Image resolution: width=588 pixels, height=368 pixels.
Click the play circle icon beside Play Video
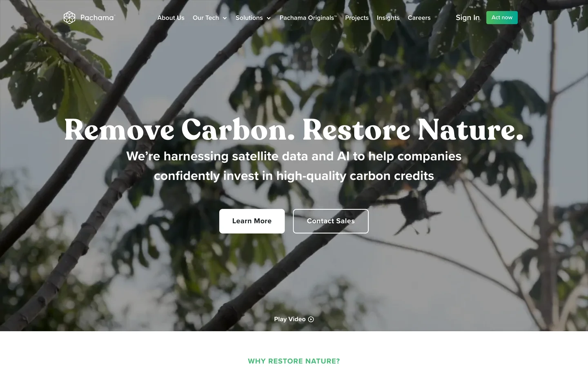(x=311, y=319)
